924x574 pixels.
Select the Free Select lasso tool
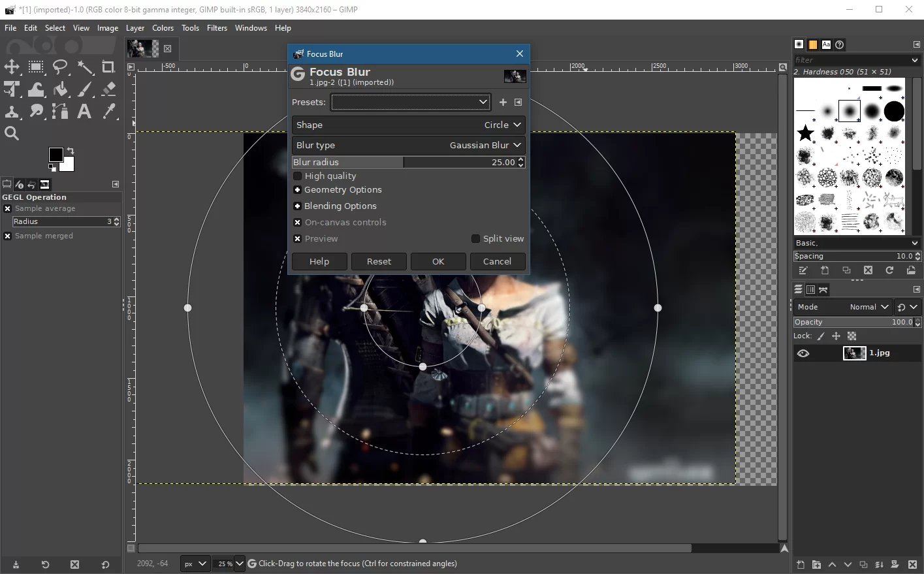(60, 67)
